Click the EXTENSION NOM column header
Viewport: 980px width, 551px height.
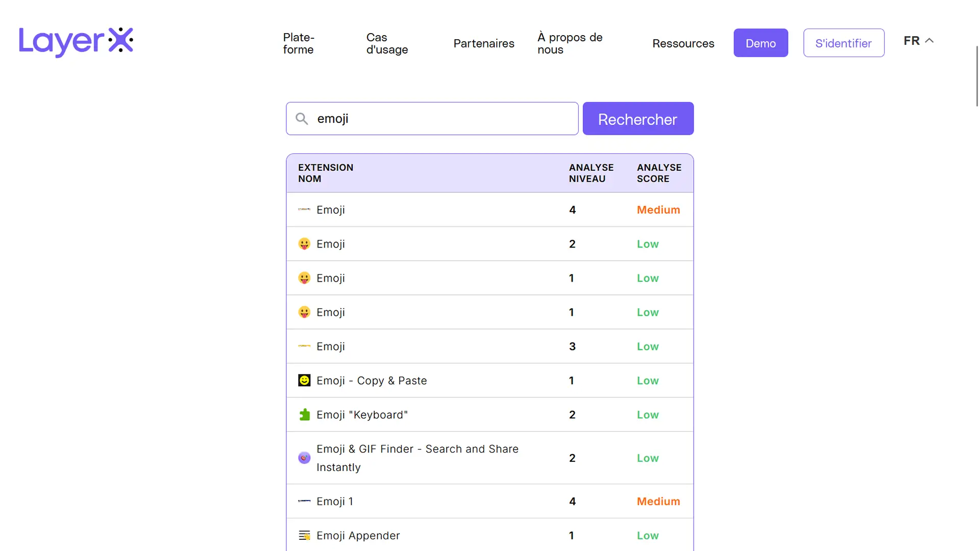click(x=326, y=173)
